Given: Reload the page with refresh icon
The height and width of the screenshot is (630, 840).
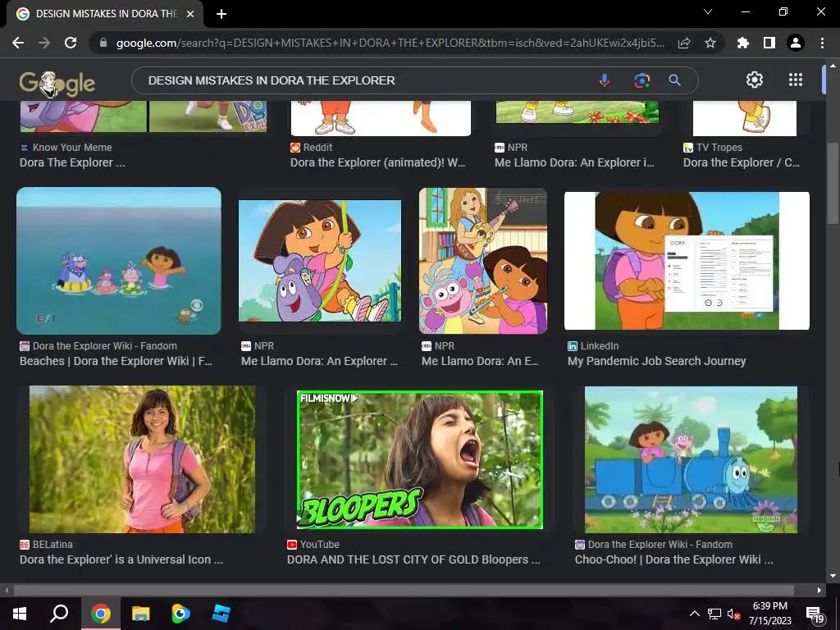Looking at the screenshot, I should pos(71,43).
